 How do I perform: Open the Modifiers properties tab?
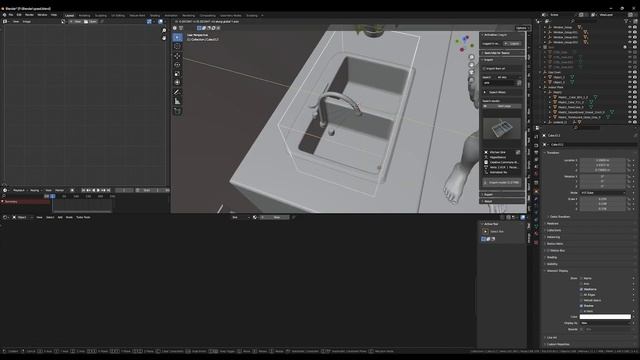[x=536, y=198]
